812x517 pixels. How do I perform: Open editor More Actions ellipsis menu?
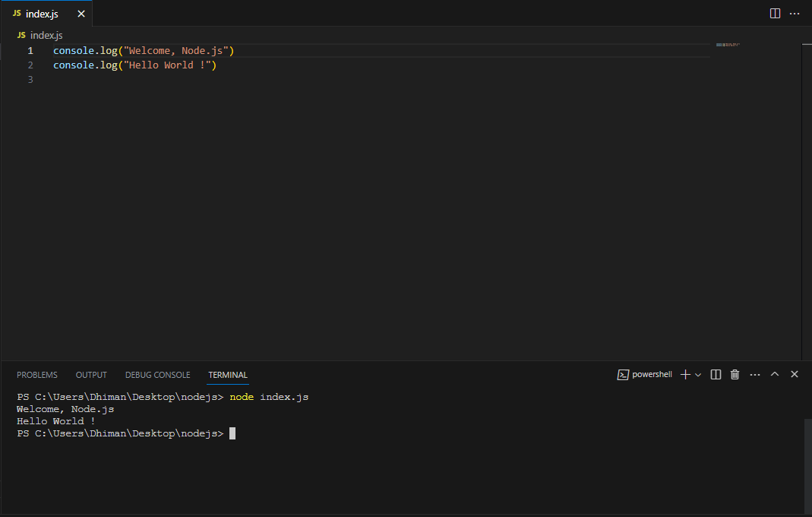pos(795,14)
